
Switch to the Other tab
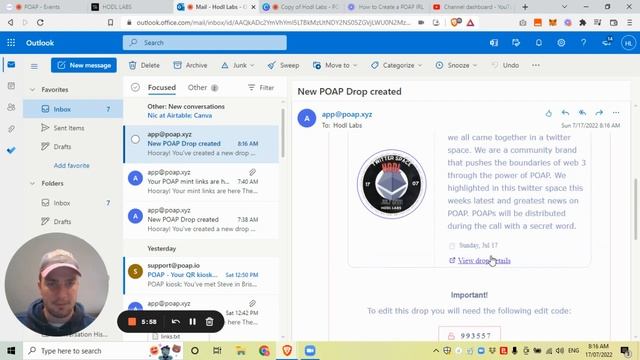click(202, 87)
